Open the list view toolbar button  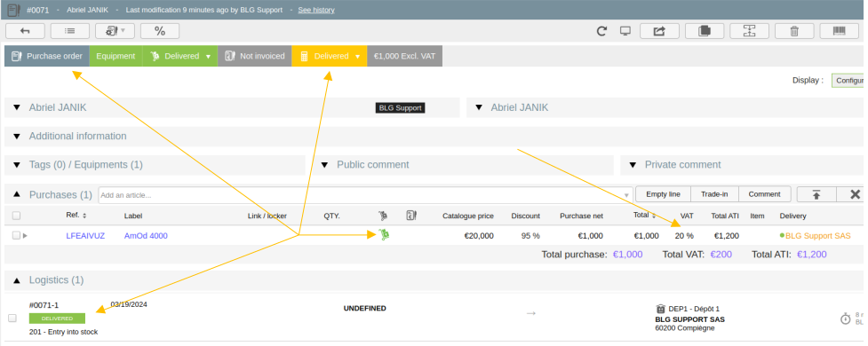70,31
